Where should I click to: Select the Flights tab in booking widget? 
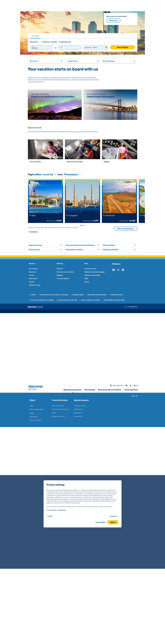tap(35, 36)
